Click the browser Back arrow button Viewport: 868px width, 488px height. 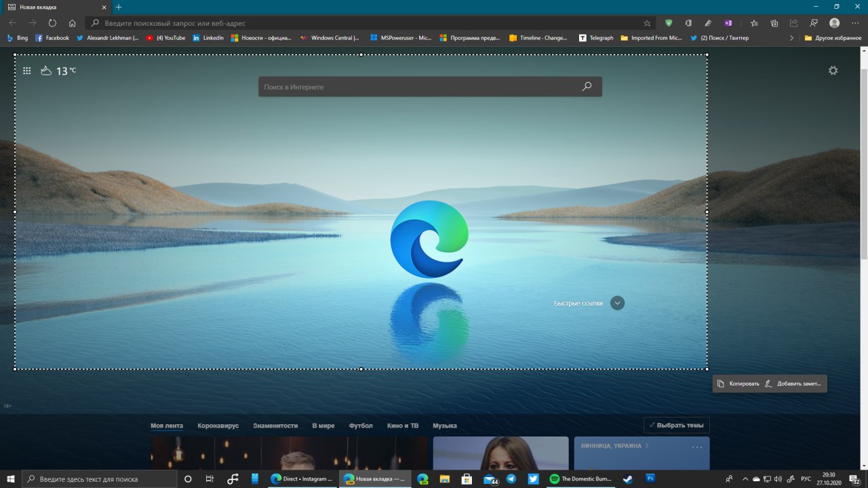tap(12, 23)
